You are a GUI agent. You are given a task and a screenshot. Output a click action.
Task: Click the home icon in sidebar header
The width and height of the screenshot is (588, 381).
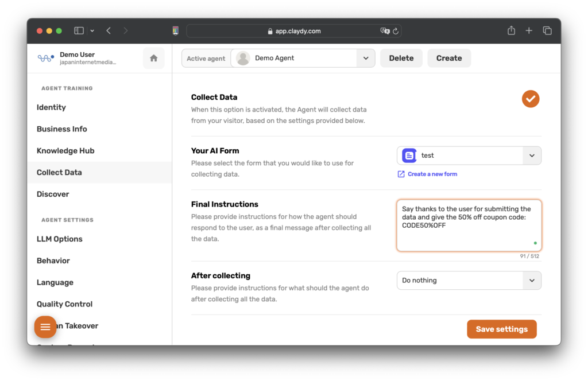pos(153,58)
